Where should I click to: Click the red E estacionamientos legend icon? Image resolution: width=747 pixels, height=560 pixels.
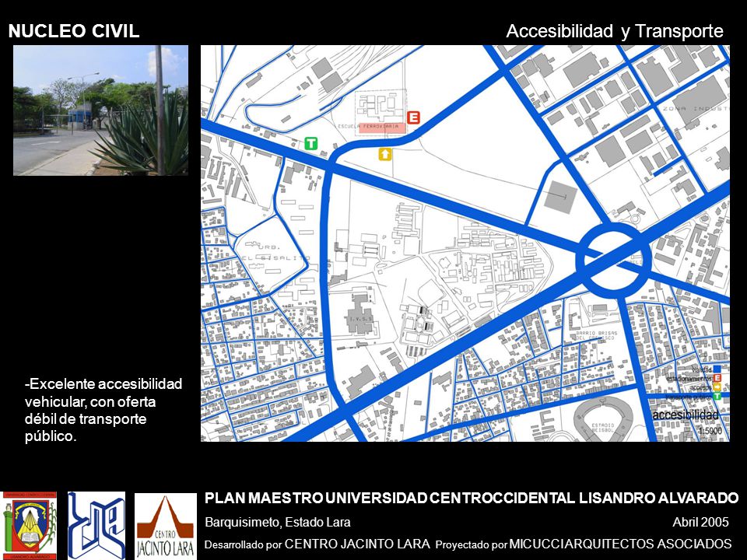pyautogui.click(x=717, y=378)
